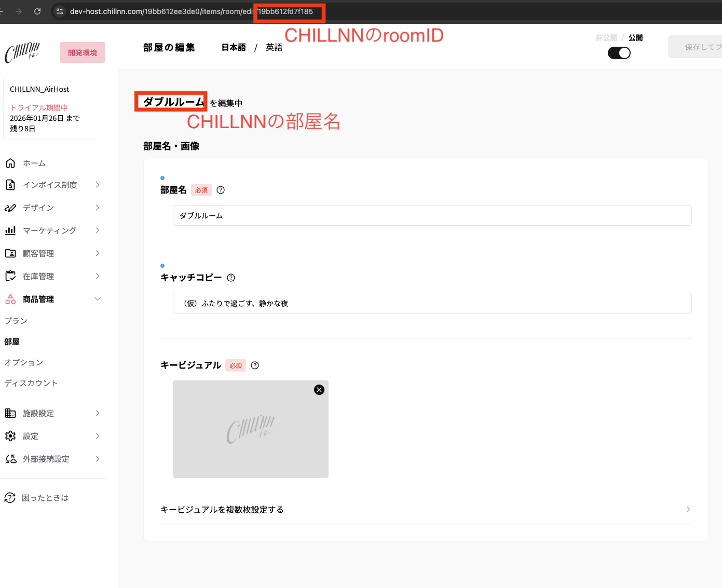Viewport: 722px width, 588px height.
Task: Click the マーケティング menu label
Action: coord(49,230)
